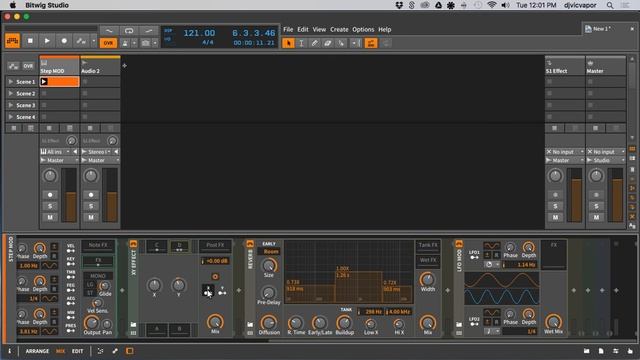Toggle XY Effect device power button

click(133, 244)
